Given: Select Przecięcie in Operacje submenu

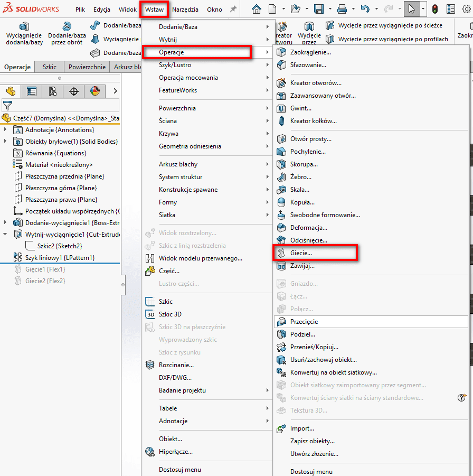Looking at the screenshot, I should tap(304, 322).
